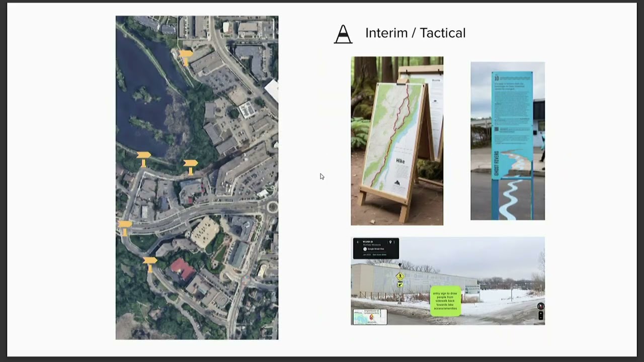Click the signpost marker left of the red-roofed building
644x362 pixels.
[x=150, y=264]
